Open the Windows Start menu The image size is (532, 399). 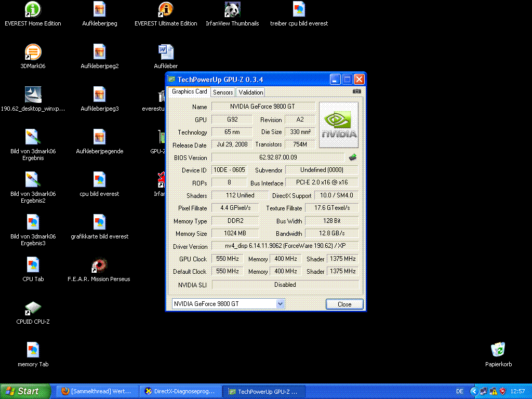(25, 391)
